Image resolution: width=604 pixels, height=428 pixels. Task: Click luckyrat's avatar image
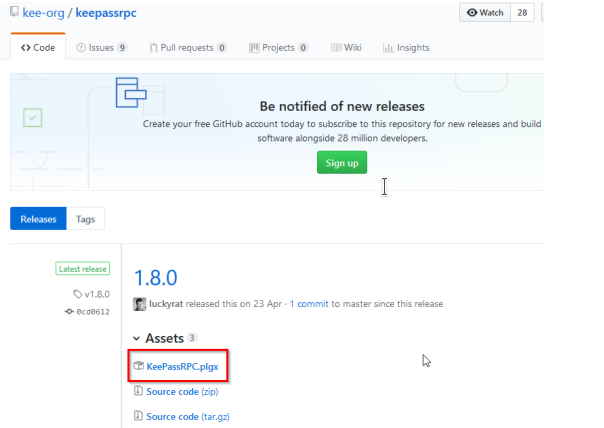tap(139, 303)
